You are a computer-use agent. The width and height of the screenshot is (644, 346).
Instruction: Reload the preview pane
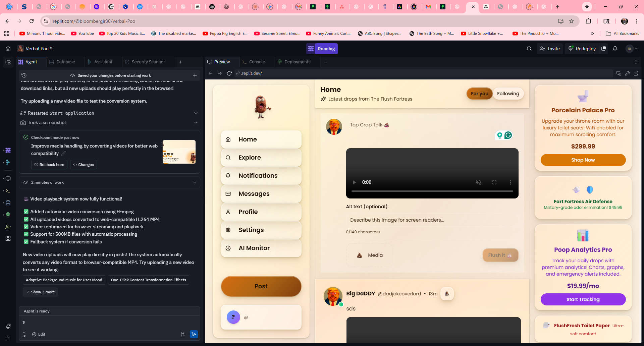[229, 73]
